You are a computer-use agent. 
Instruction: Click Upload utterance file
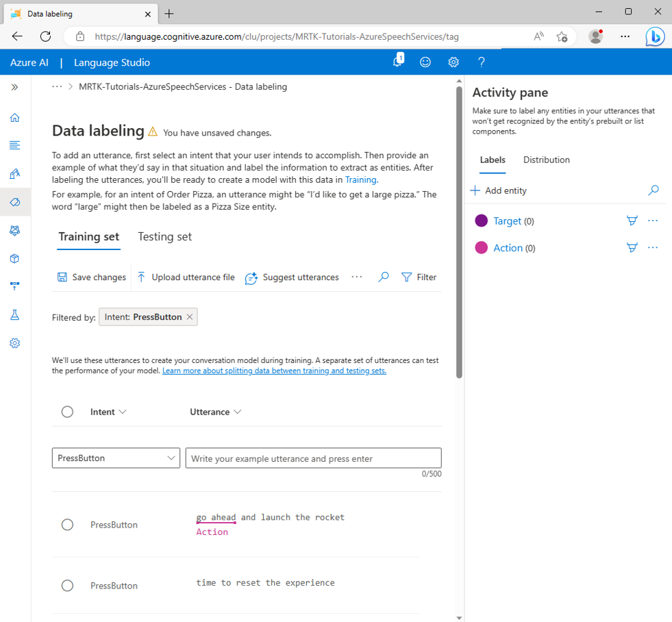coord(186,277)
